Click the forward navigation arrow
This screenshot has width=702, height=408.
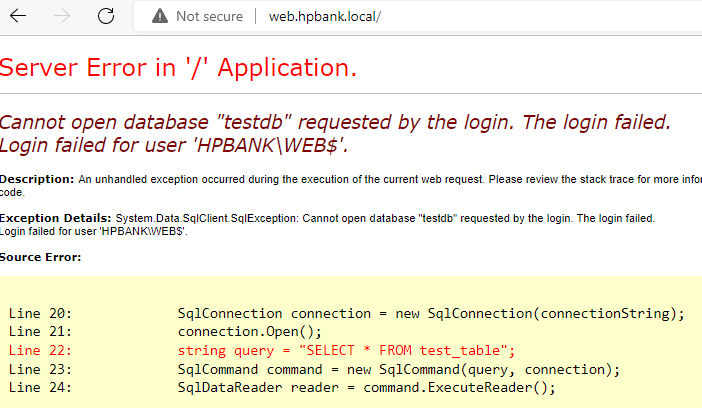point(62,16)
